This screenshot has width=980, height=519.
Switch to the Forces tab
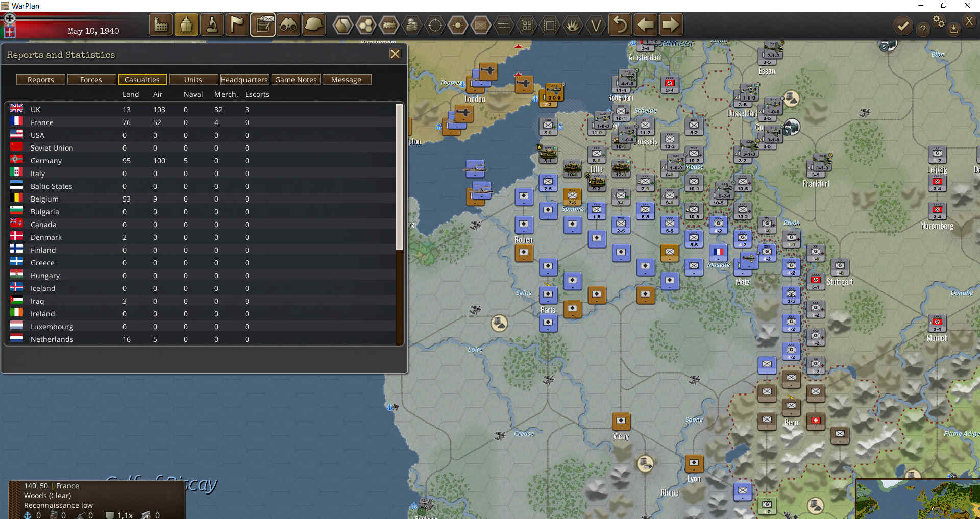91,80
